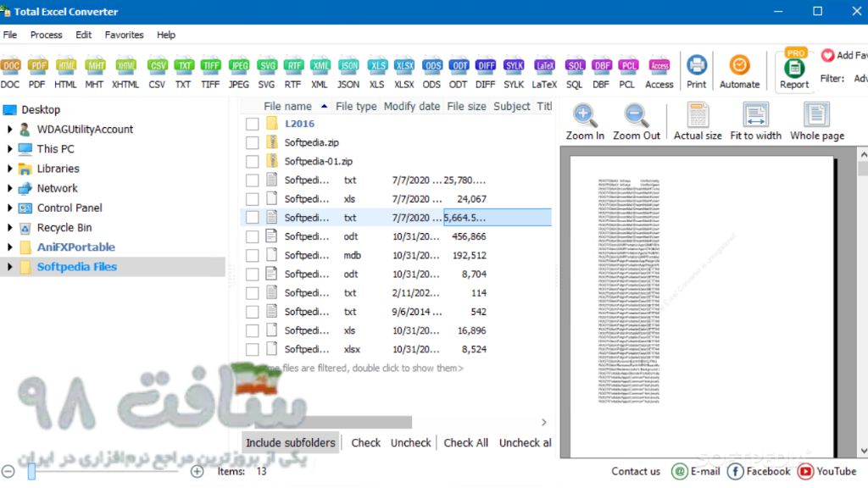Screen dimensions: 868x488
Task: Choose SYLK conversion icon
Action: (x=514, y=73)
